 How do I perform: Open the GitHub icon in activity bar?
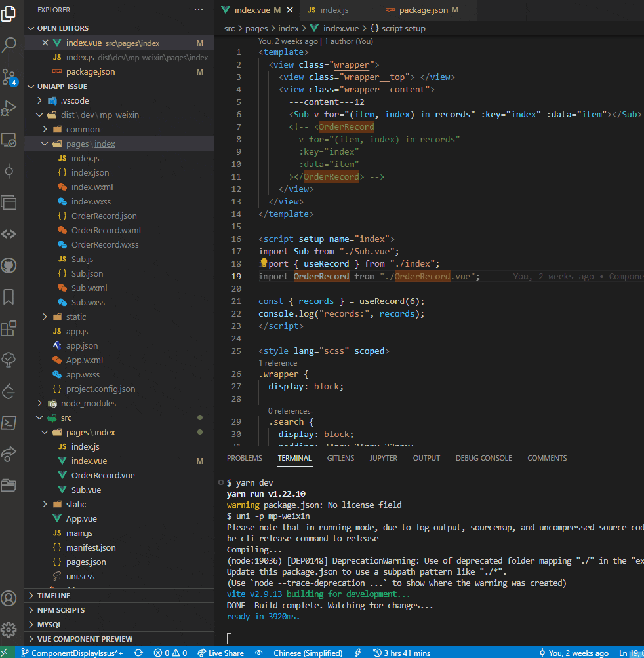click(x=9, y=265)
